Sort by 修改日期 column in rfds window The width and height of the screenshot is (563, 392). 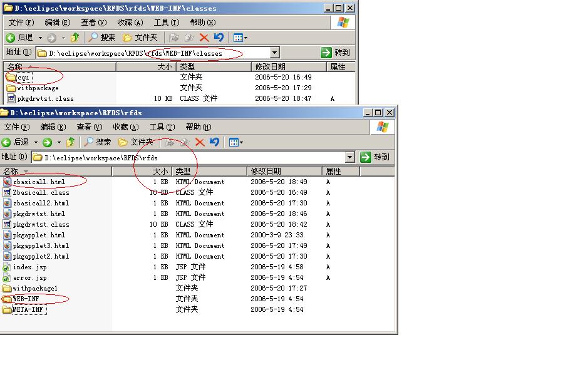point(284,171)
